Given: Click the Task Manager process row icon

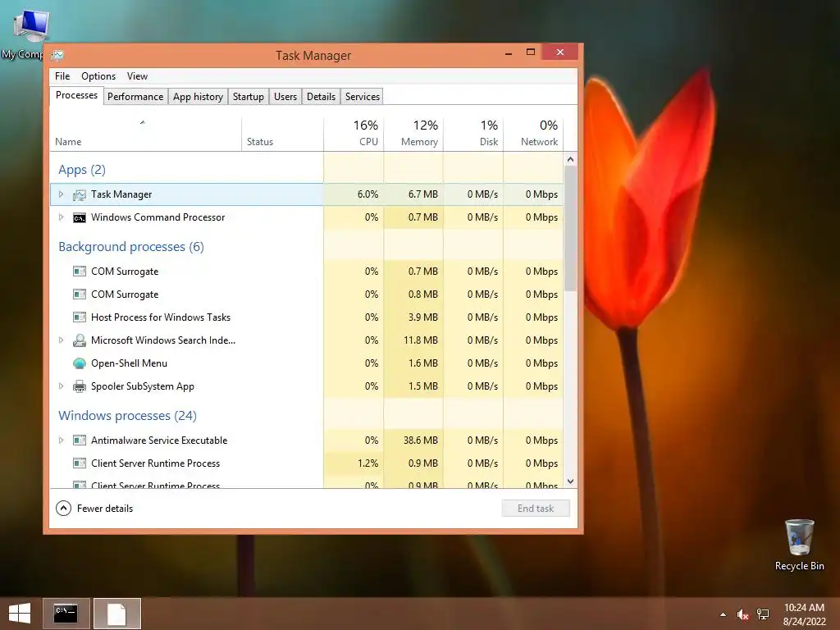Looking at the screenshot, I should 80,195.
